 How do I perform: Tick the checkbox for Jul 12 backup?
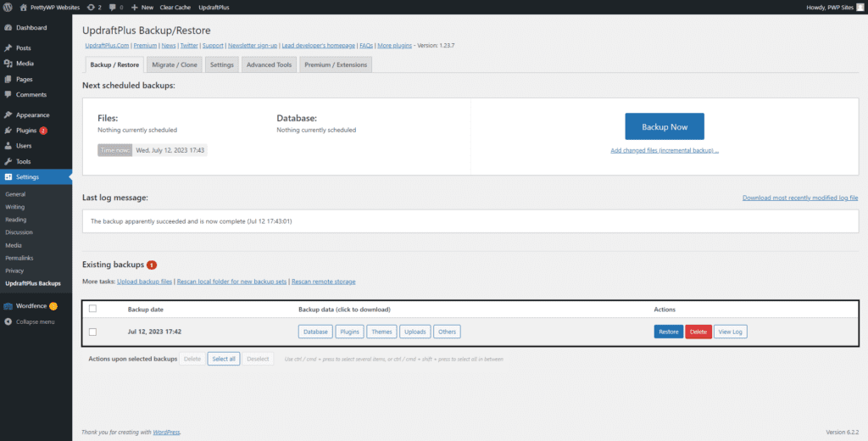(x=93, y=332)
